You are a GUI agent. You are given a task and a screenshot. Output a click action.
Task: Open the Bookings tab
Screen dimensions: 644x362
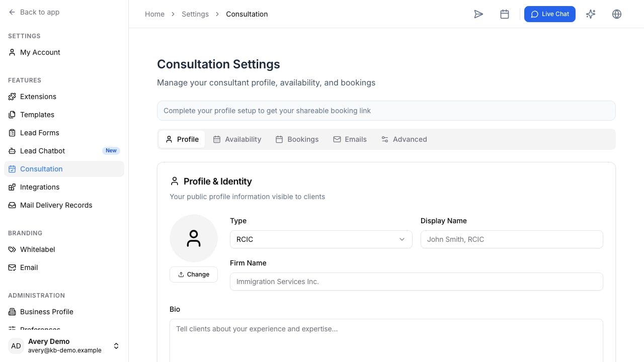click(x=297, y=139)
